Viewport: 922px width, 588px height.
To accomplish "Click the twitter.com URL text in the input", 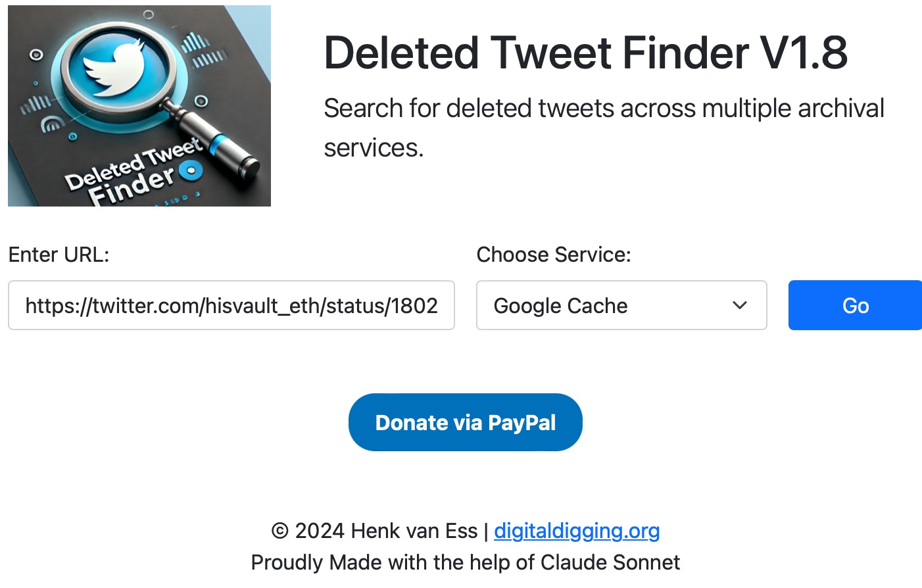I will click(x=231, y=305).
